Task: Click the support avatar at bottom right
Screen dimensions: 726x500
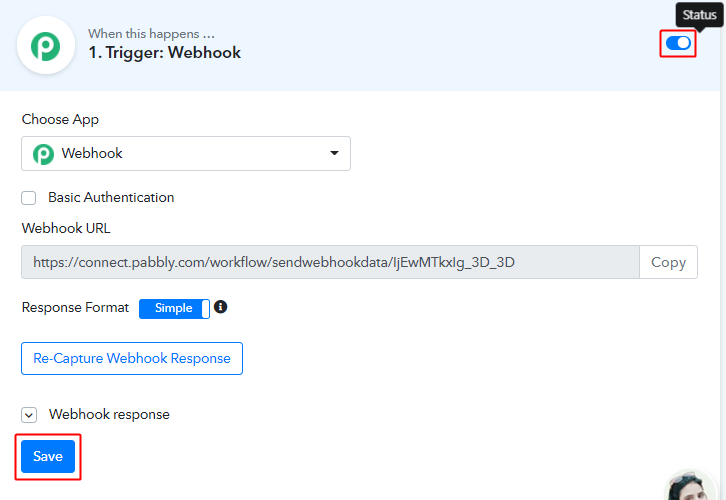Action: coord(690,486)
